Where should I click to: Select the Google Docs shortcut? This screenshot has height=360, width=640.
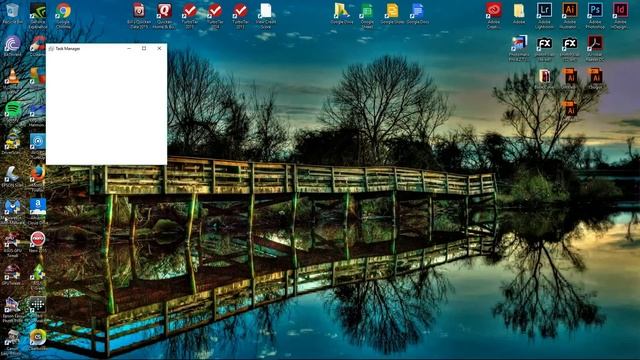(x=418, y=11)
